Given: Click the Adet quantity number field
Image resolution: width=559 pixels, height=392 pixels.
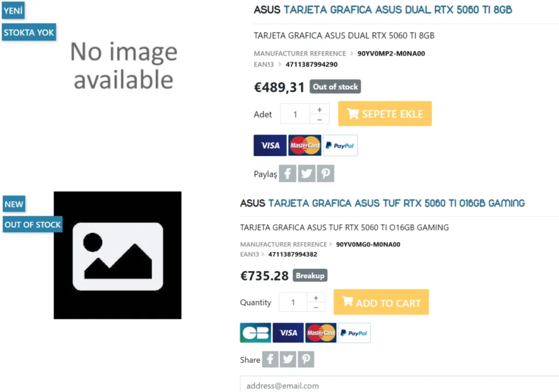Looking at the screenshot, I should (295, 114).
